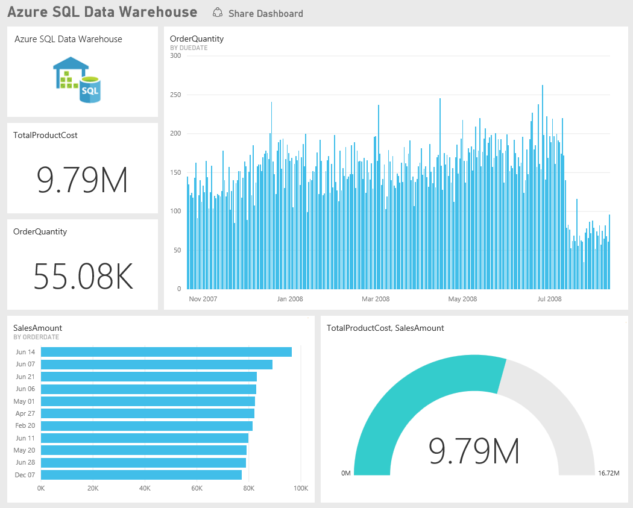
Task: Click the 300 y-axis label
Action: 176,56
